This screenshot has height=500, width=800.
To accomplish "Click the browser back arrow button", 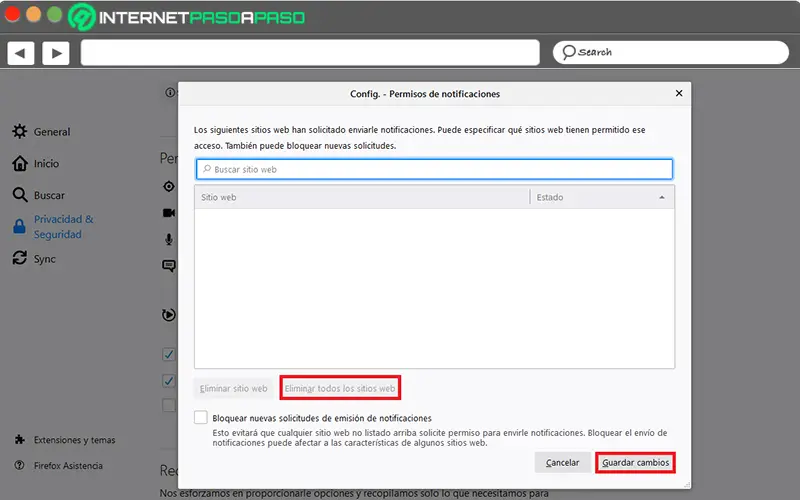I will point(20,53).
